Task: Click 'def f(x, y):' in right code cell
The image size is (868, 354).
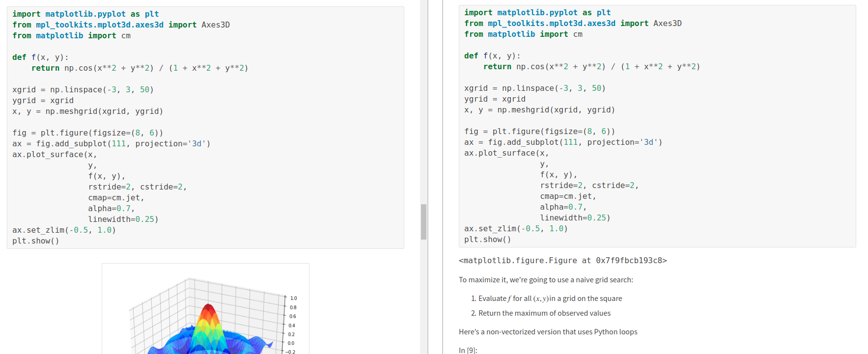Action: point(492,56)
